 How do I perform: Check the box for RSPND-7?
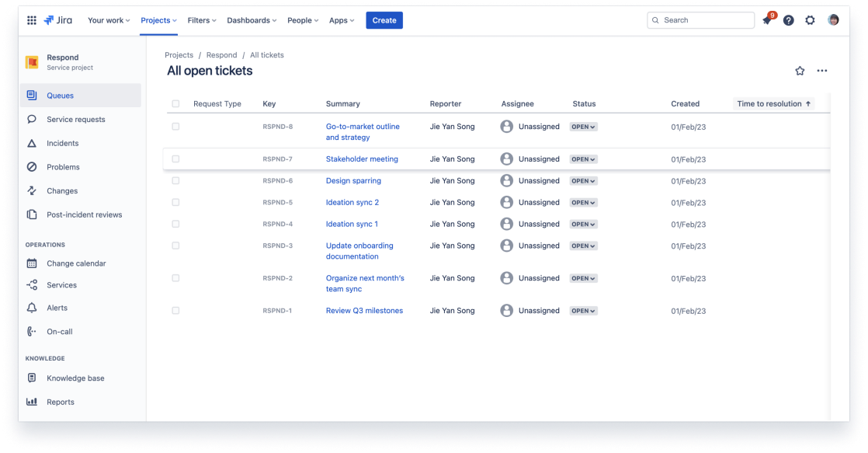[x=175, y=159]
